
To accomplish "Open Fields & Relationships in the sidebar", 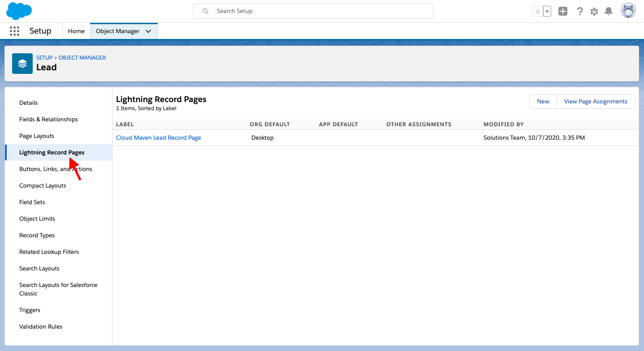I will pos(48,120).
